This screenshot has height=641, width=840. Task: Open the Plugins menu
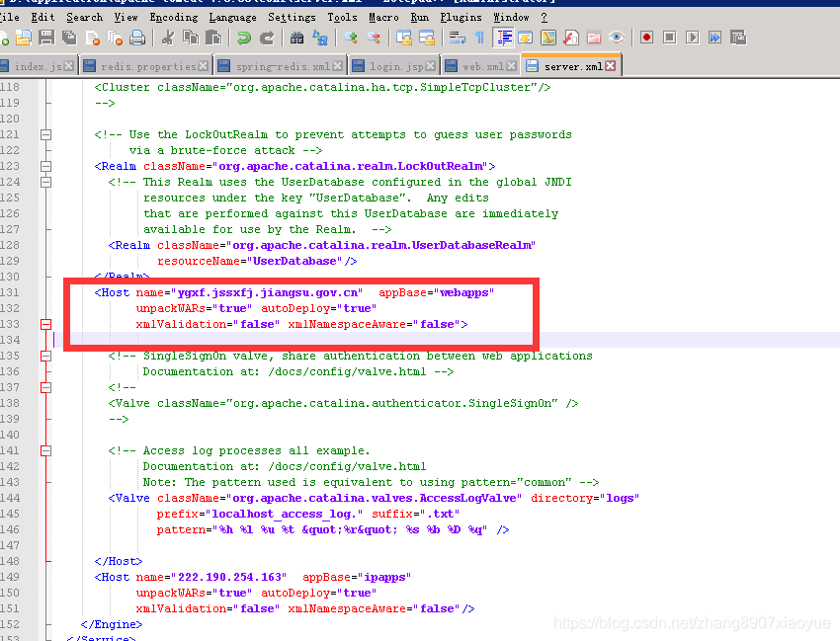pos(461,17)
